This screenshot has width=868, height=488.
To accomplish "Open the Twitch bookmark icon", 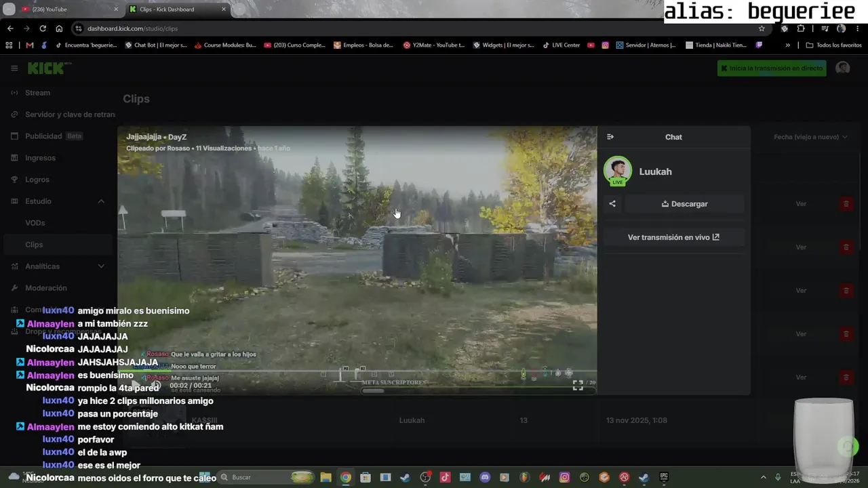I will tap(759, 45).
